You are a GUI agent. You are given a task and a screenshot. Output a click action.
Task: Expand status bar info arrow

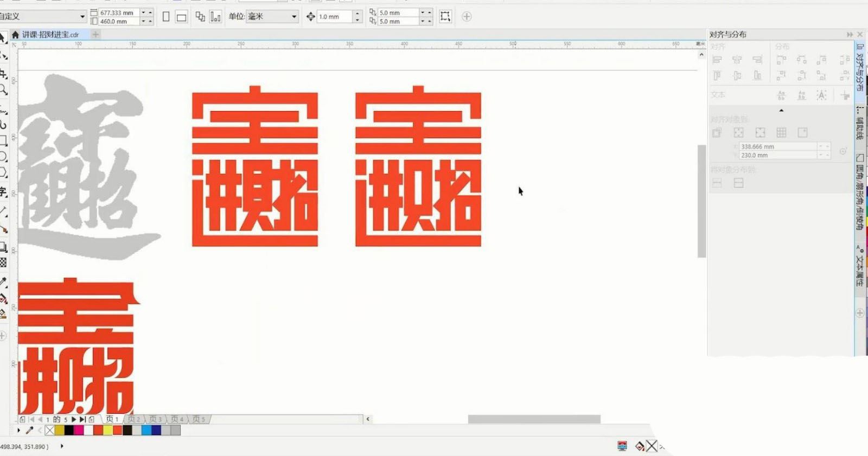[62, 446]
